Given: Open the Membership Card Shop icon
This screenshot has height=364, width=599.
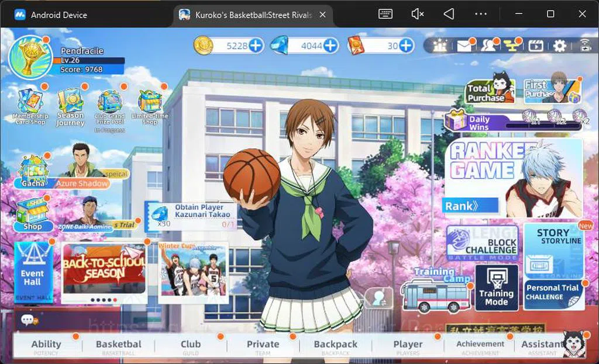Looking at the screenshot, I should pos(30,106).
